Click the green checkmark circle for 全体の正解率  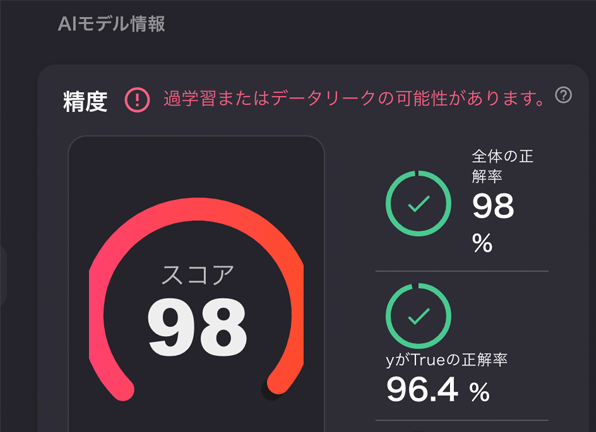[418, 203]
